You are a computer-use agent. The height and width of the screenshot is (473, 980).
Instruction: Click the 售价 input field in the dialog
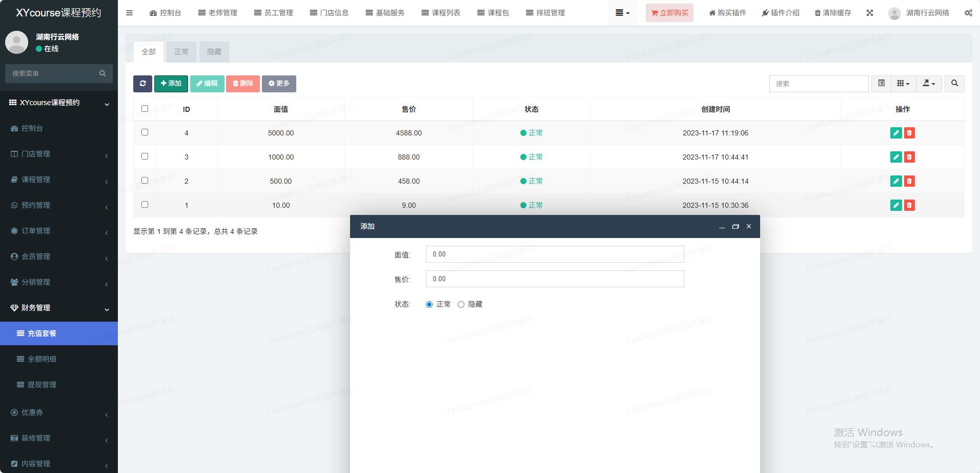pyautogui.click(x=555, y=279)
